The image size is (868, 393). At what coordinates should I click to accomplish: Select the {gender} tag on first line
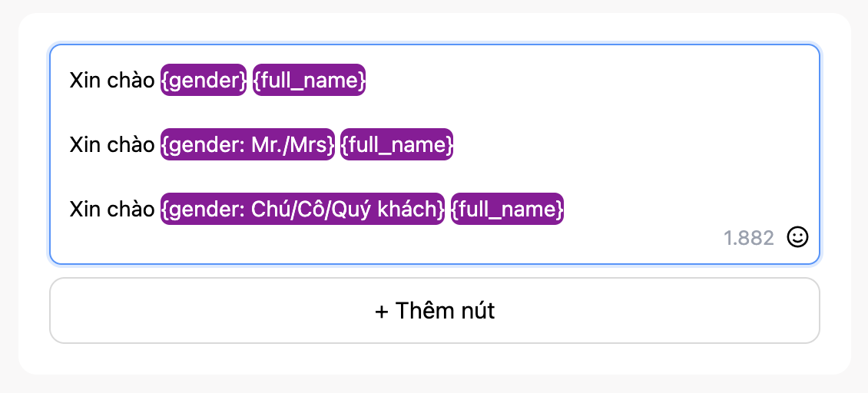204,81
